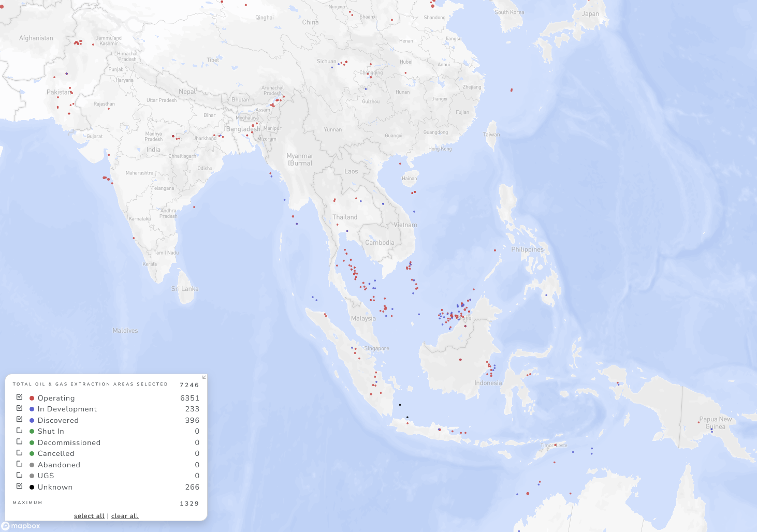Click the red marker off Andhra Pradesh coast
Viewport: 757px width, 532px height.
point(194,207)
